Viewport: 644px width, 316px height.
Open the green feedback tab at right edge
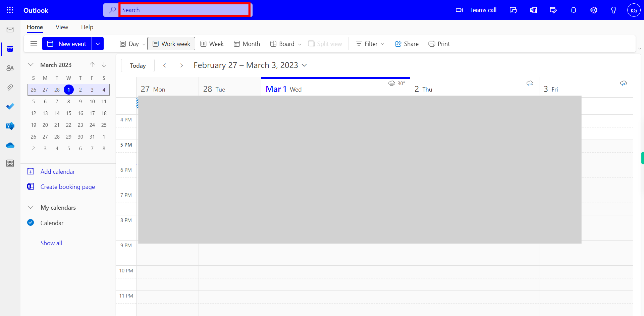point(642,158)
